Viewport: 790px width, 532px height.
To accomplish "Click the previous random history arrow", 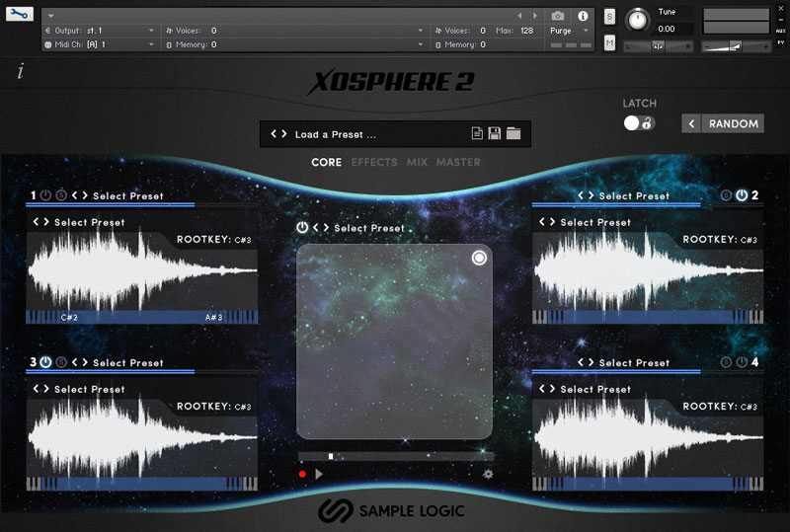I will [691, 123].
